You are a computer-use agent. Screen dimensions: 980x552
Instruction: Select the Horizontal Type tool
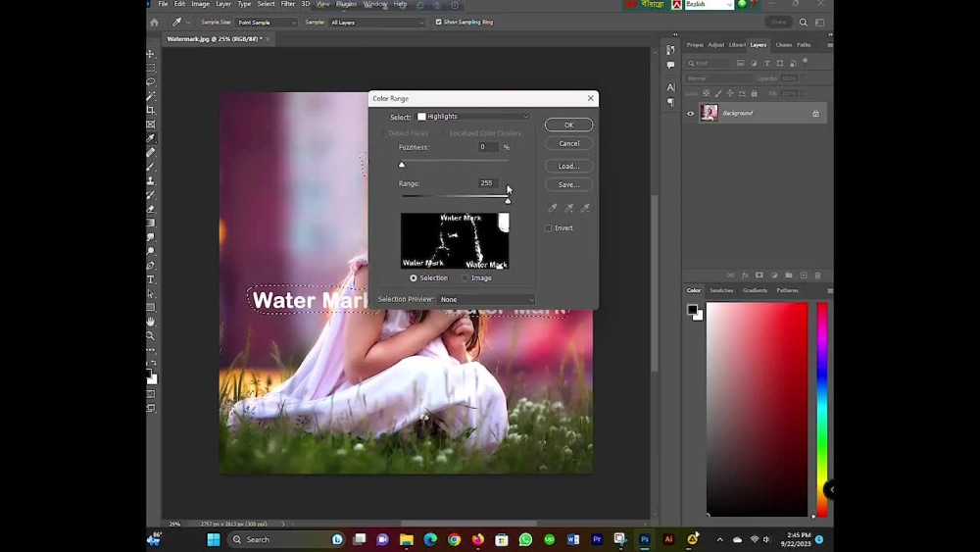point(151,279)
